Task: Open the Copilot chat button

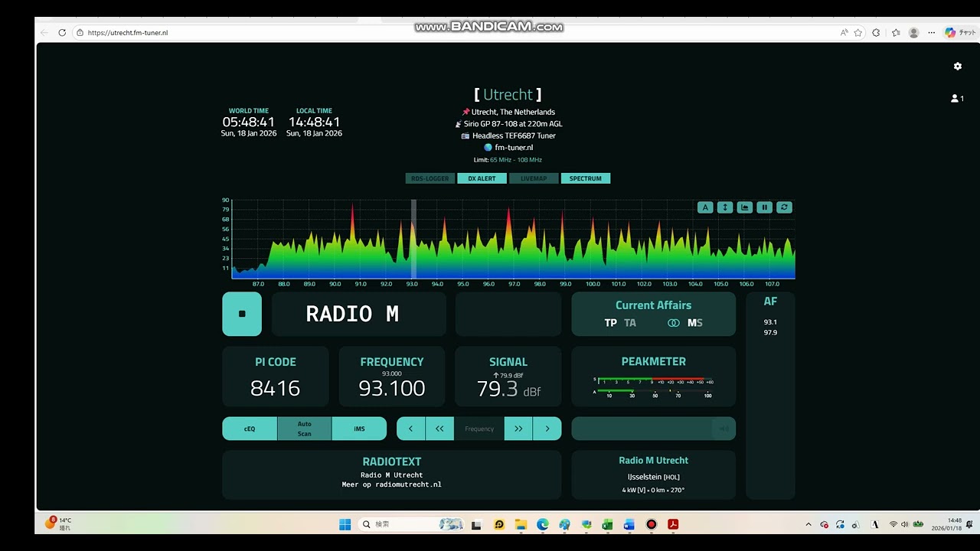Action: point(960,33)
